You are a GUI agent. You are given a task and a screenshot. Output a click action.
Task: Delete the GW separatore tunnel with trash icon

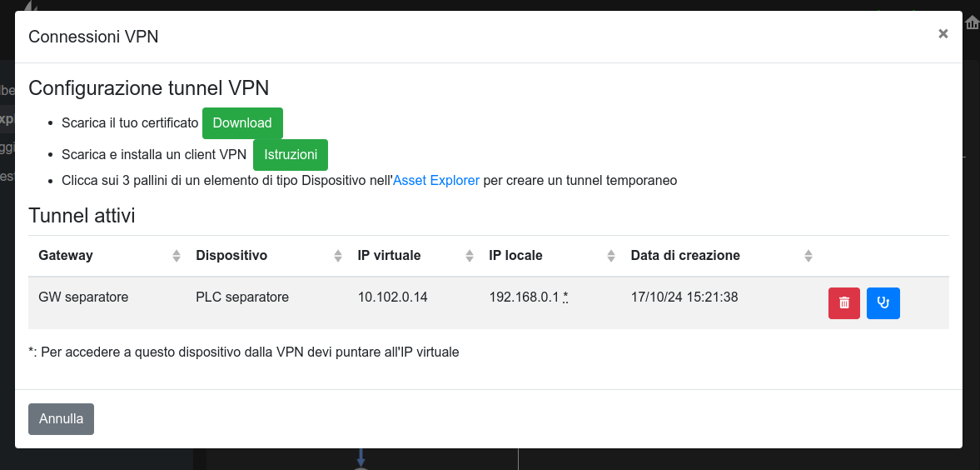pyautogui.click(x=843, y=303)
